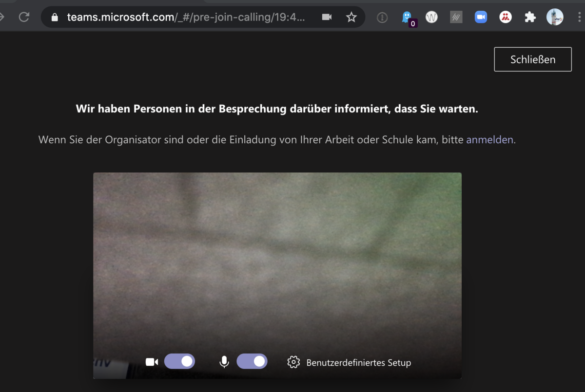Reload the Teams page
The width and height of the screenshot is (585, 392).
[x=24, y=17]
